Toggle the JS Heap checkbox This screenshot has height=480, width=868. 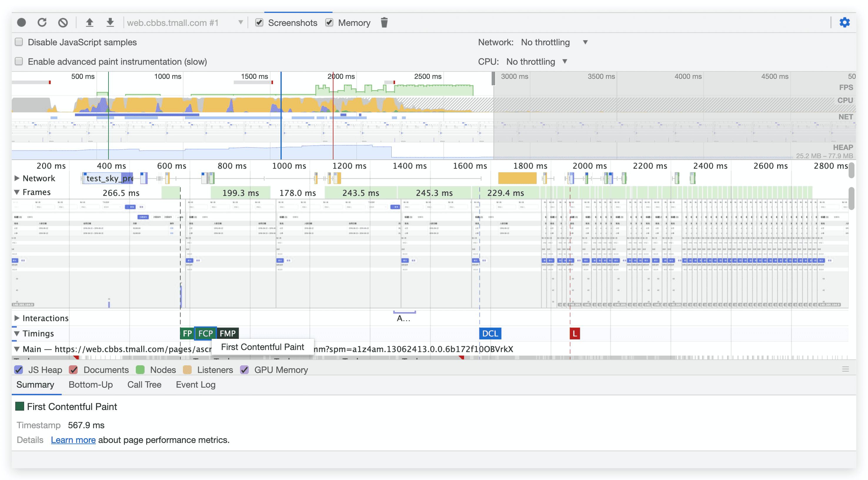(x=19, y=370)
